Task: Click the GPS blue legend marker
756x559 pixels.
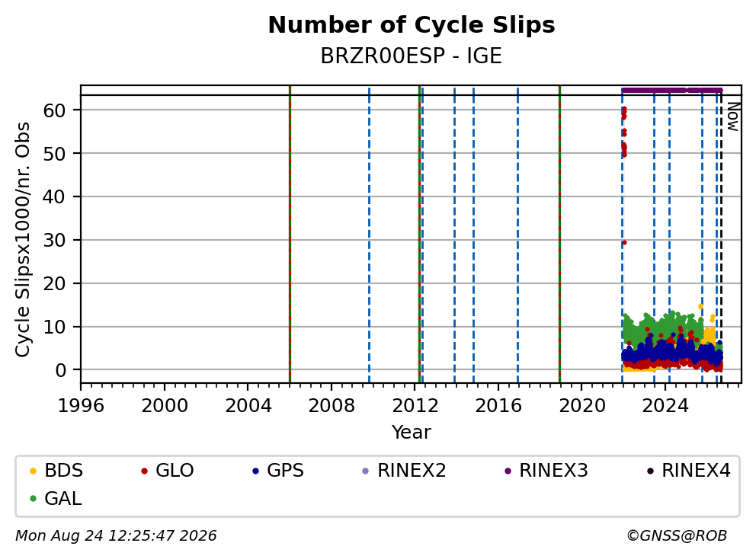Action: [x=255, y=471]
